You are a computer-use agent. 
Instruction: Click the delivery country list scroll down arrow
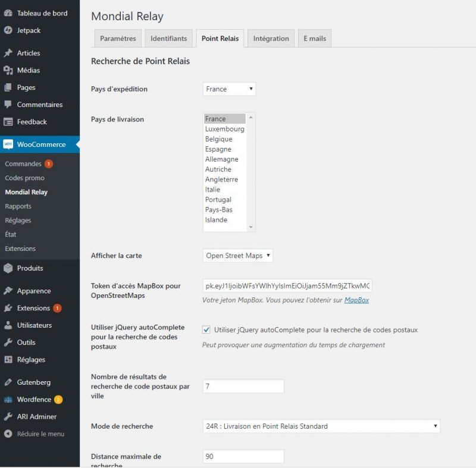click(250, 227)
